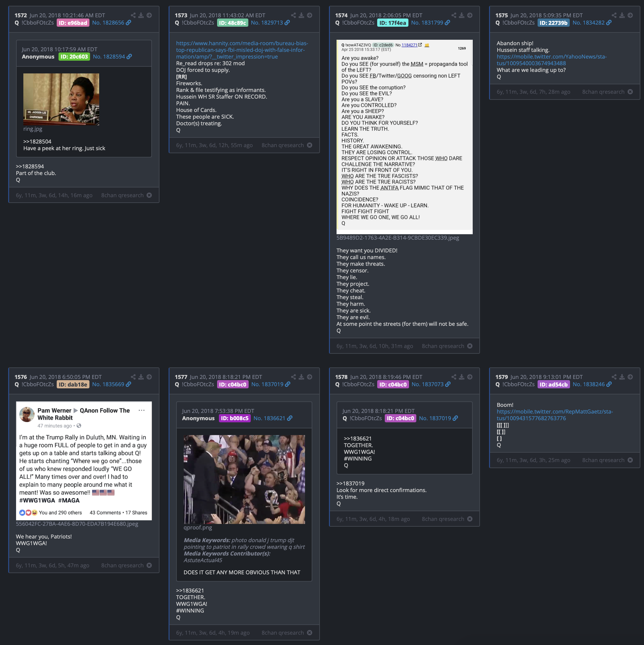
Task: Click share icon on post 1576
Action: [133, 377]
